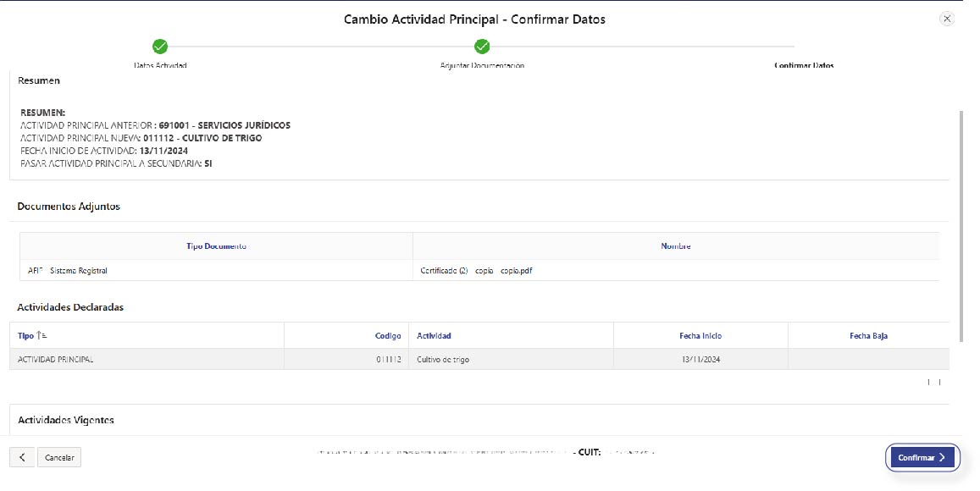The height and width of the screenshot is (491, 980).
Task: Open the attached Certificado (2) copia pdf file
Action: 476,271
